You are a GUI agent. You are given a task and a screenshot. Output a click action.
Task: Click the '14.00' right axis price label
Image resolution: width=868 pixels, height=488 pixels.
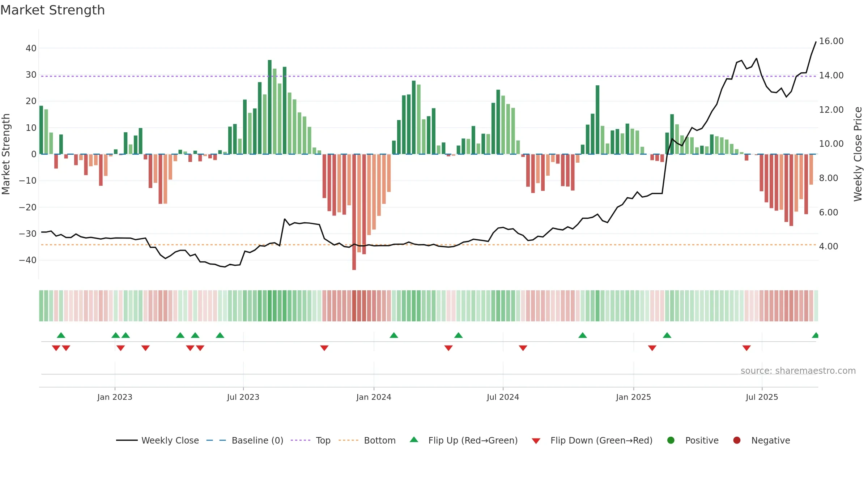coord(831,76)
